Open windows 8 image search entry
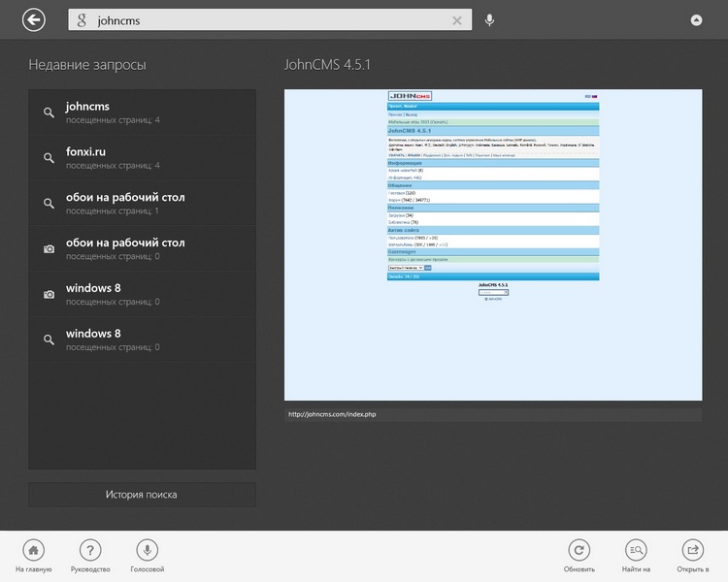Image resolution: width=728 pixels, height=582 pixels. coord(142,294)
